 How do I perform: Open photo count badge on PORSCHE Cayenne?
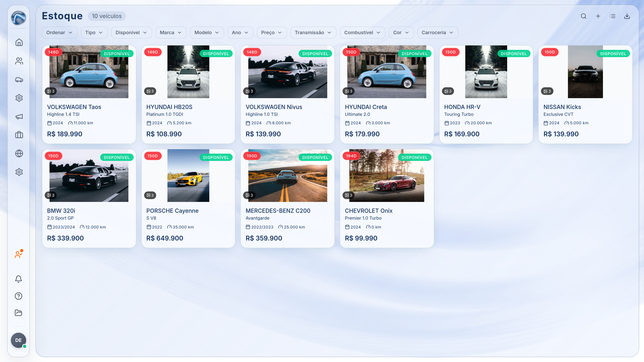pos(150,195)
